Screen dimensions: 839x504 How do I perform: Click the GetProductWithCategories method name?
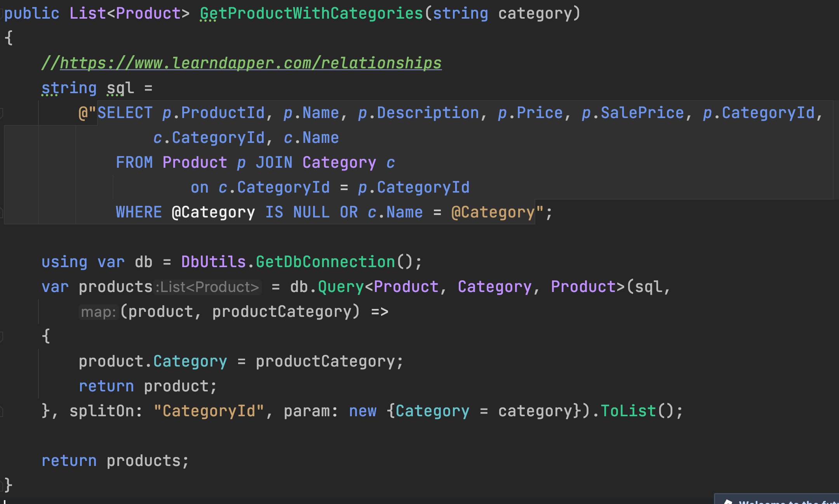[x=311, y=14]
